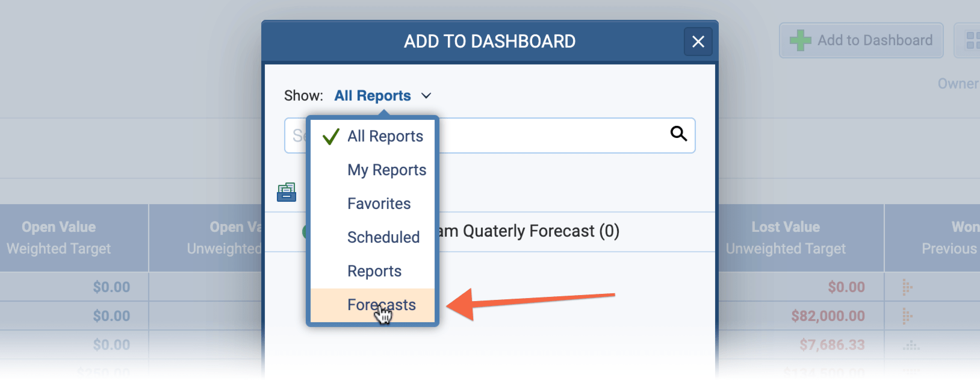This screenshot has height=380, width=980.
Task: Pick Favorites in the Show dropdown
Action: 379,204
